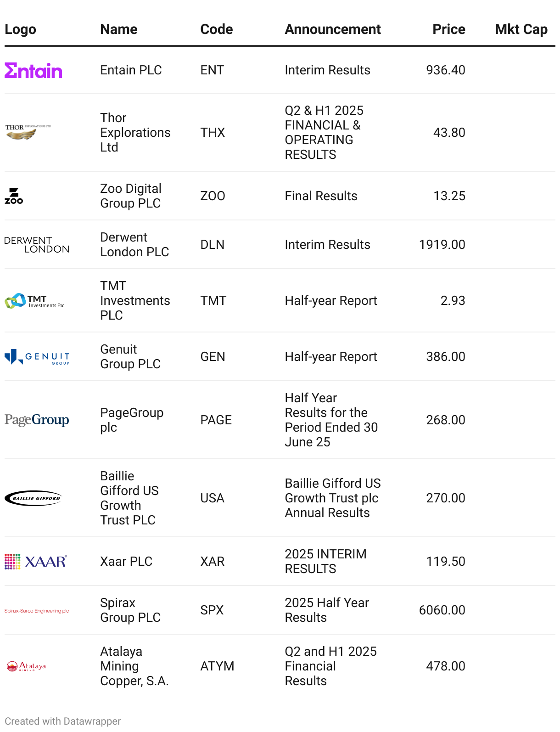Click the PageGroup logo
Viewport: 560px width, 732px height.
(37, 420)
